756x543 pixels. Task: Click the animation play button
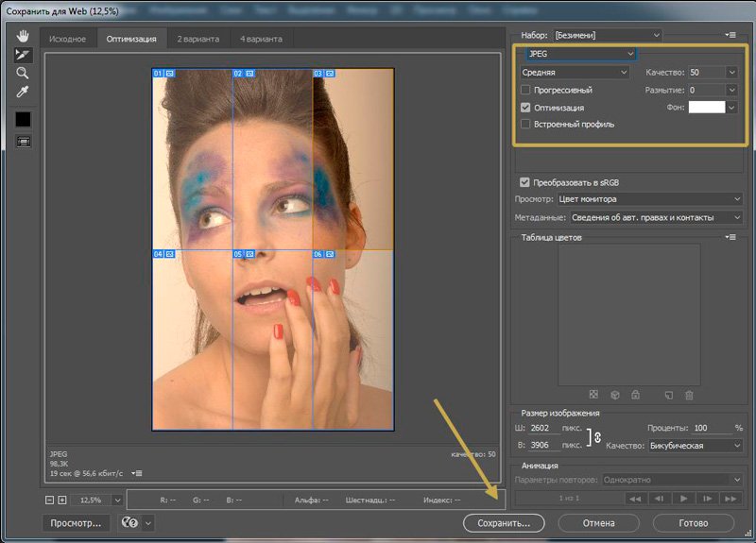[x=683, y=499]
